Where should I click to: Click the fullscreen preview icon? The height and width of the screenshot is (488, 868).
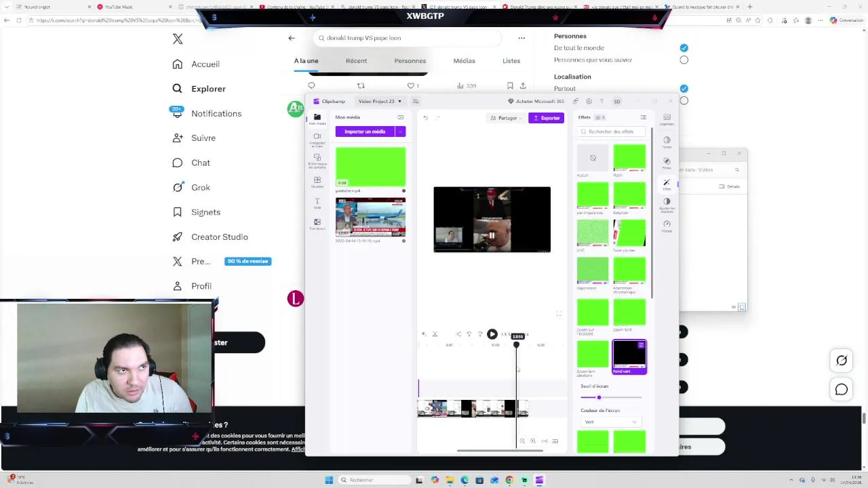559,314
